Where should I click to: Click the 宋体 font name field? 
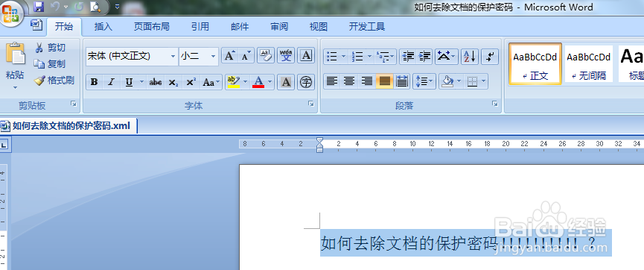pyautogui.click(x=127, y=57)
